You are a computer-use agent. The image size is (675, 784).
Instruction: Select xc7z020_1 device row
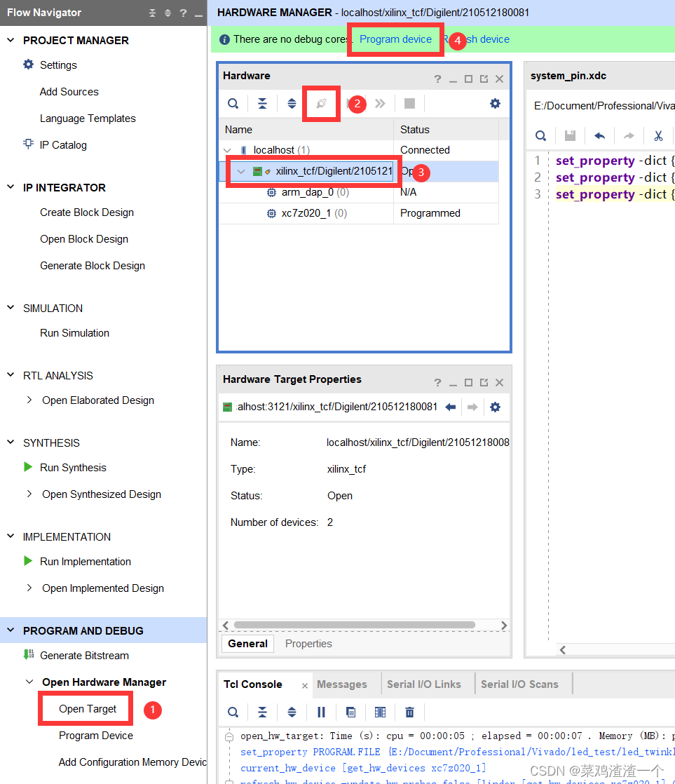[x=358, y=213]
